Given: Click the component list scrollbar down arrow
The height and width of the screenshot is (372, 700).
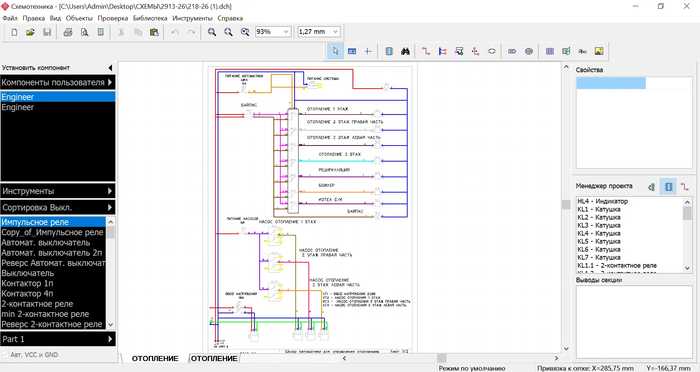Looking at the screenshot, I should (x=111, y=325).
